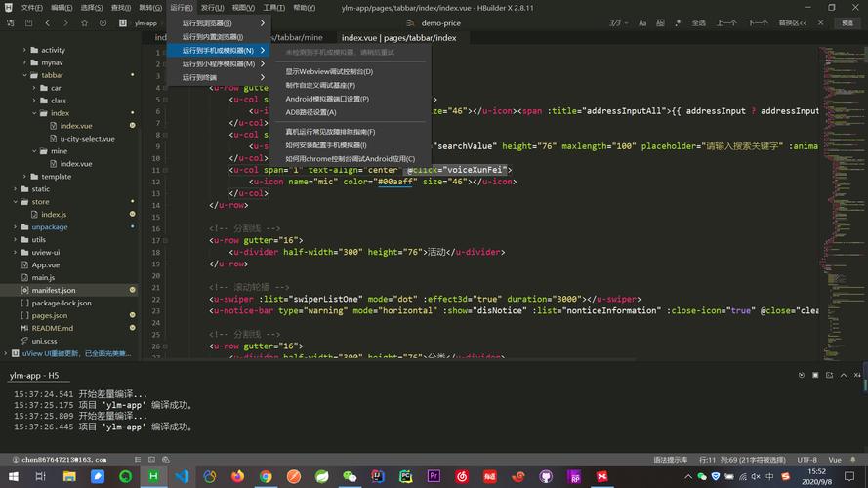The width and height of the screenshot is (868, 488).
Task: Open Visual Studio Code from the taskbar
Action: pos(182,476)
